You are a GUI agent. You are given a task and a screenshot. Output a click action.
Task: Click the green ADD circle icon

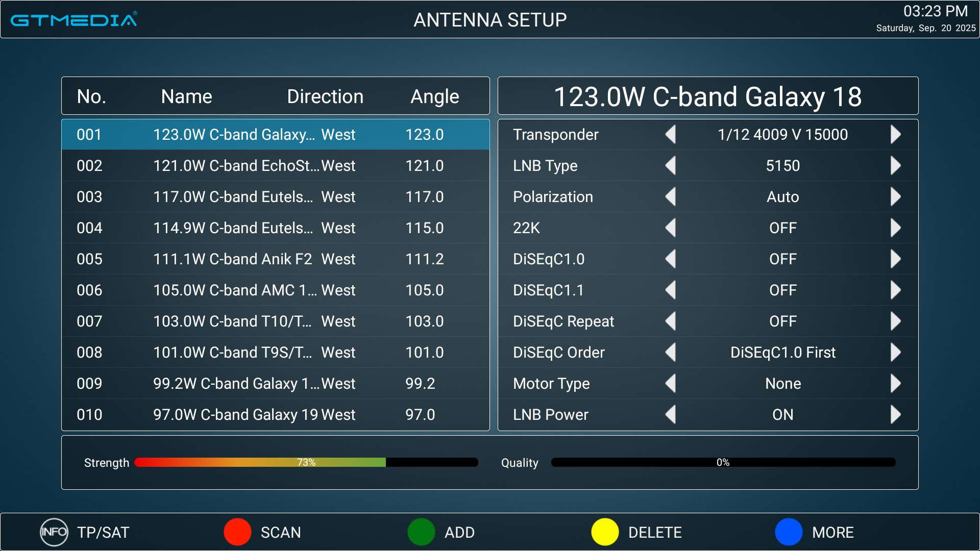point(421,532)
